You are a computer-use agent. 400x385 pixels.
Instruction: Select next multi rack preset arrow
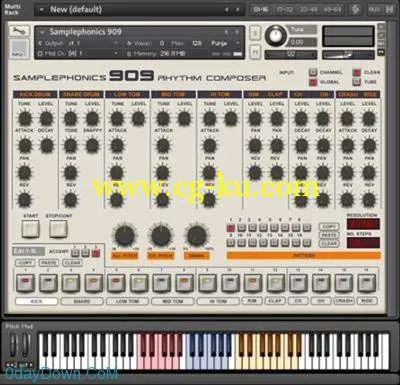tap(237, 9)
